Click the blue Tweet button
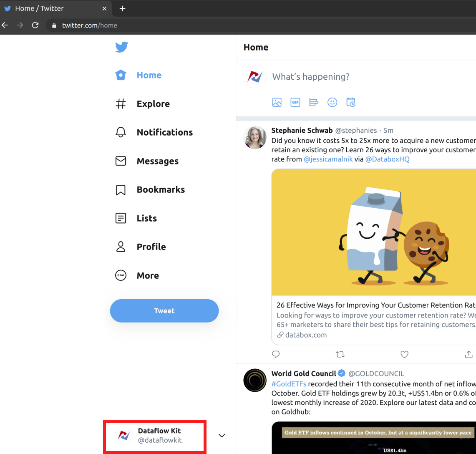476x454 pixels. 164,310
